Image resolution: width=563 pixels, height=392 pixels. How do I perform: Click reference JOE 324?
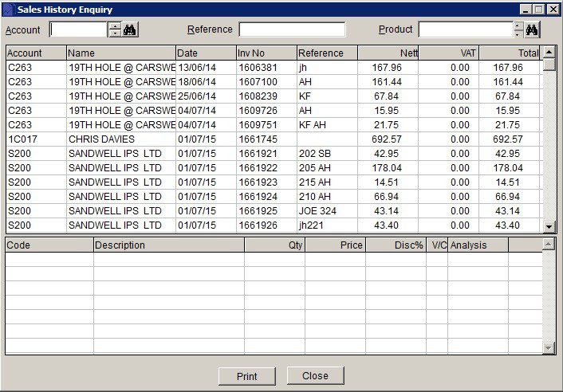click(317, 211)
